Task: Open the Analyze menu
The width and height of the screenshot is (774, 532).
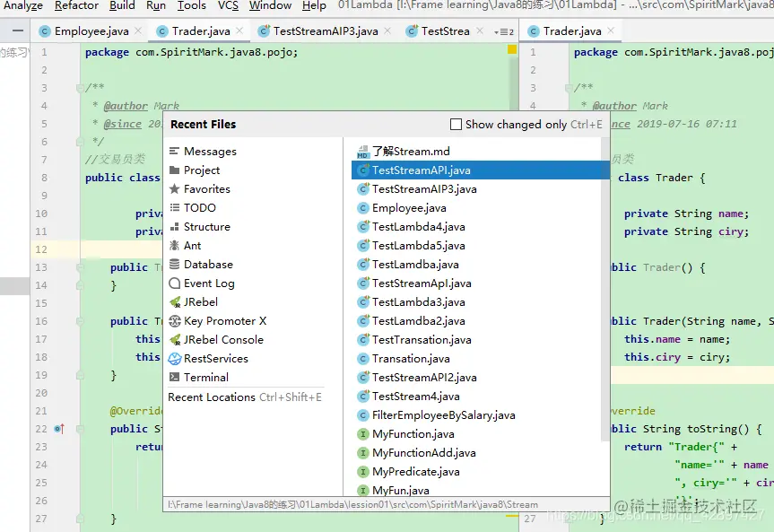Action: [23, 5]
